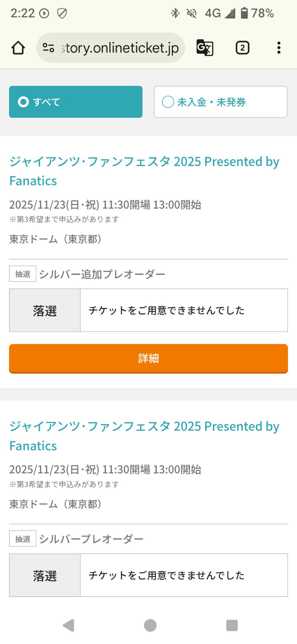Open site info icon in address bar

[49, 48]
